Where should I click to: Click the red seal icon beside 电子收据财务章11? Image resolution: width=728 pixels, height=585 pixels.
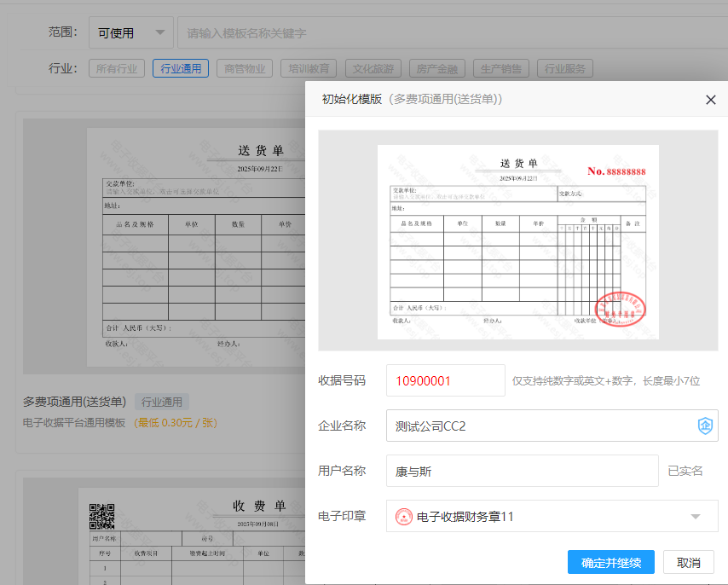(404, 517)
